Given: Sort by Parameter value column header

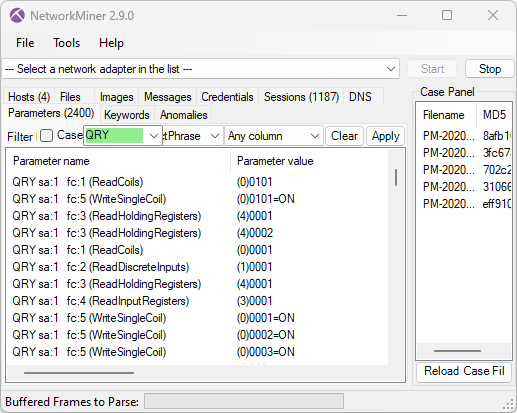Looking at the screenshot, I should [309, 161].
